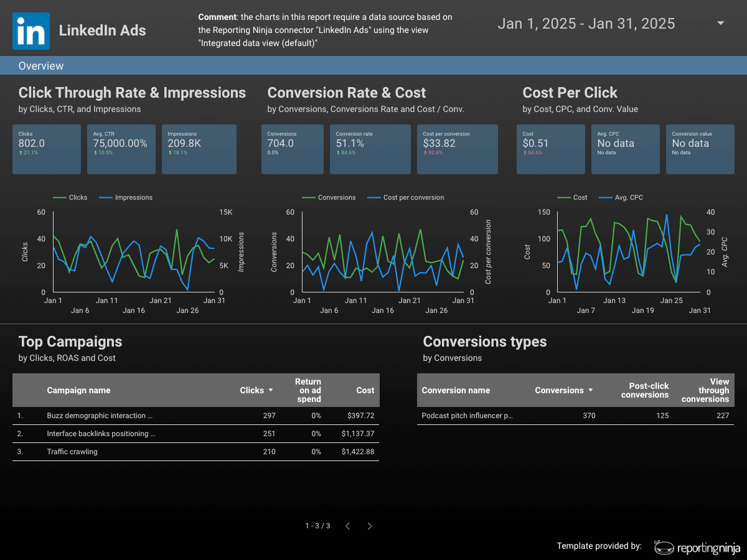Click the $1,137.37 cost cell

[x=358, y=434]
